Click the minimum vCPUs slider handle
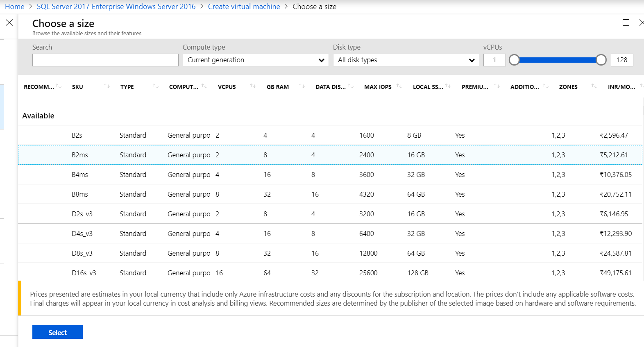 (514, 60)
